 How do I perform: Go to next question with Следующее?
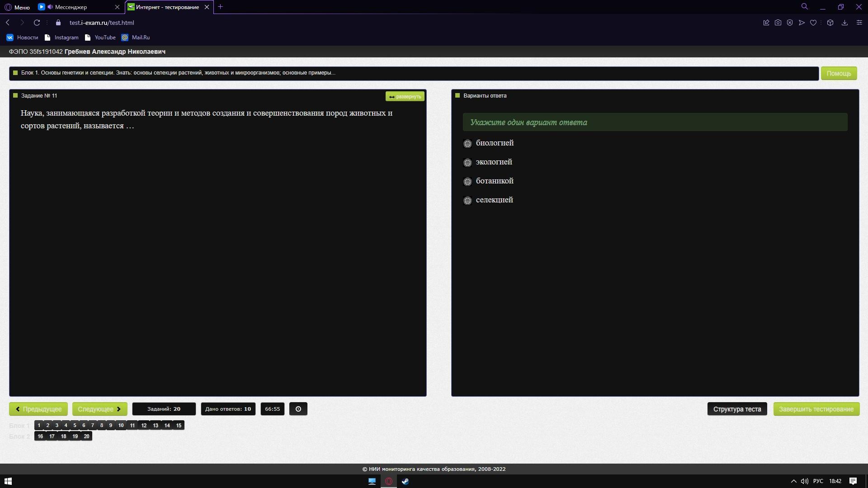click(x=99, y=409)
